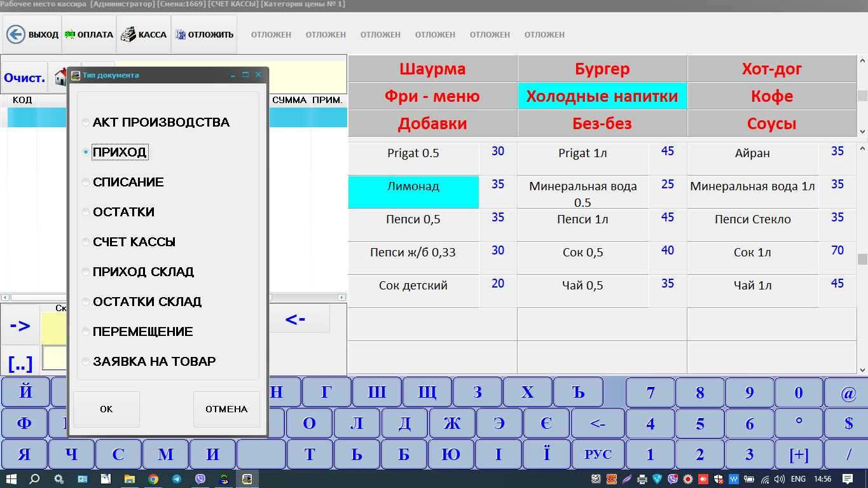Screen dimensions: 868x488
Task: Open the Windows Start menu
Action: coord(10,478)
